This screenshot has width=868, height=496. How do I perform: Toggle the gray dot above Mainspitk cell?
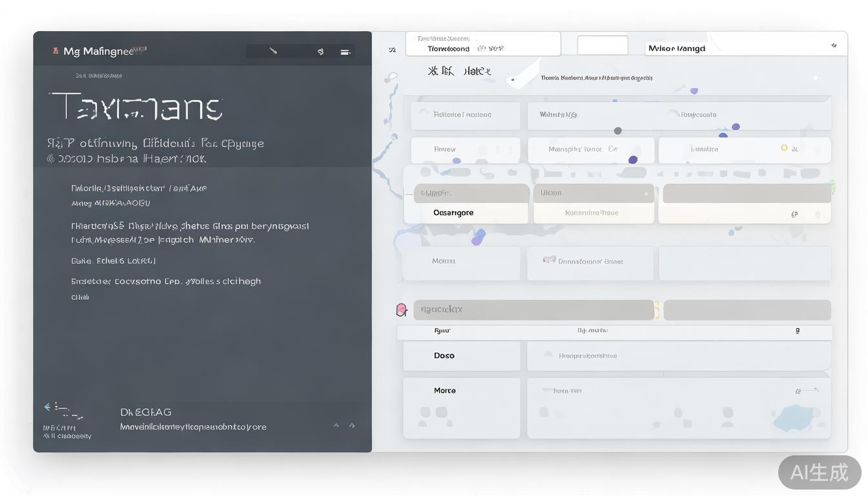(617, 130)
